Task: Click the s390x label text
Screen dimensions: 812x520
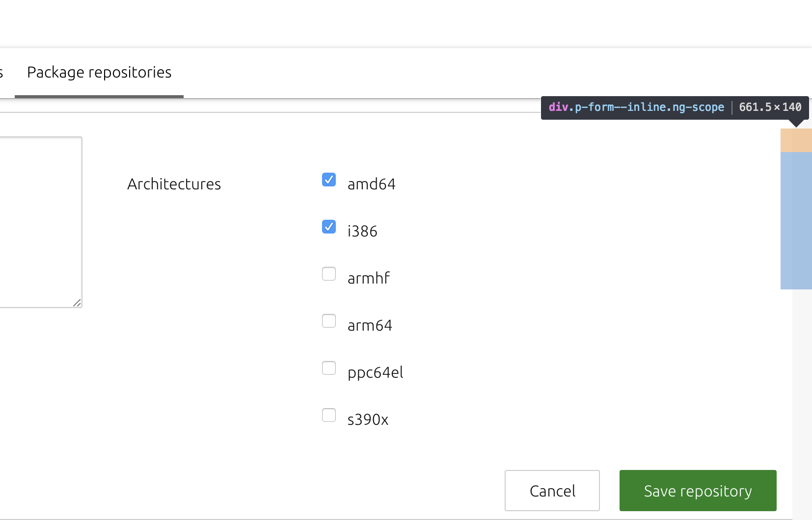Action: pyautogui.click(x=368, y=419)
